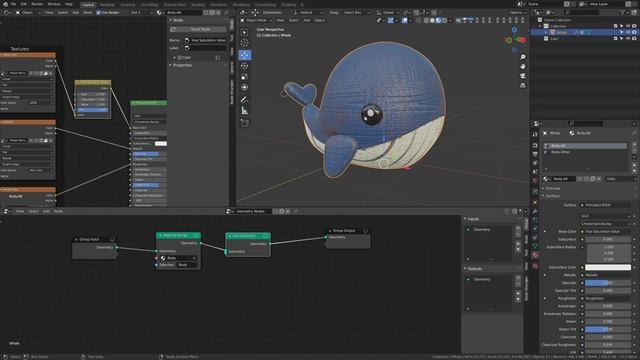This screenshot has width=640, height=360.
Task: Open the Global transform orientation dropdown
Action: [x=387, y=13]
